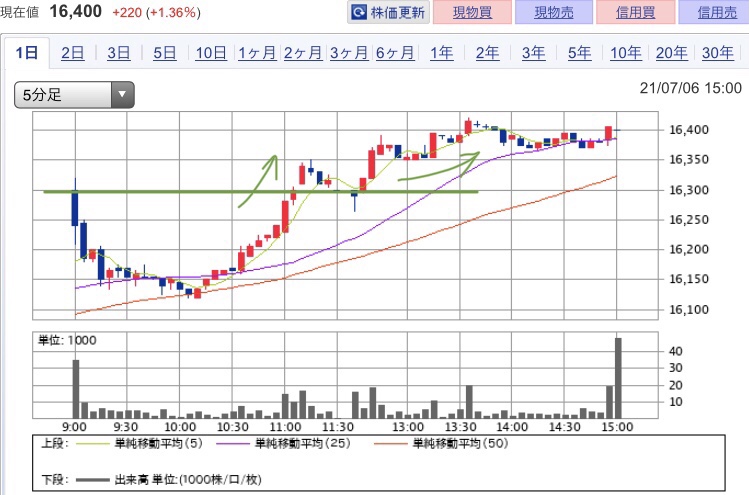The width and height of the screenshot is (749, 495).
Task: Switch to the 2年 chart period
Action: click(487, 53)
